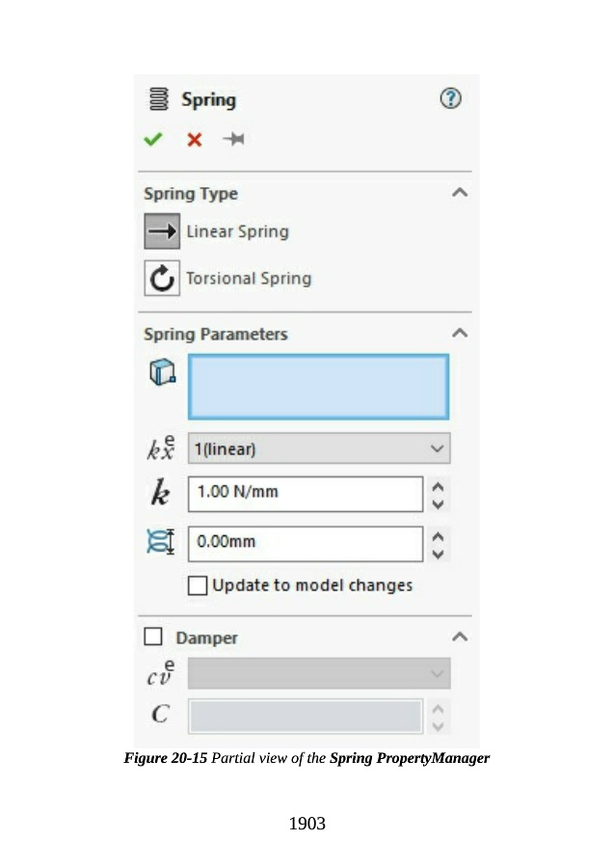Enable the Damper checkbox

pyautogui.click(x=152, y=637)
